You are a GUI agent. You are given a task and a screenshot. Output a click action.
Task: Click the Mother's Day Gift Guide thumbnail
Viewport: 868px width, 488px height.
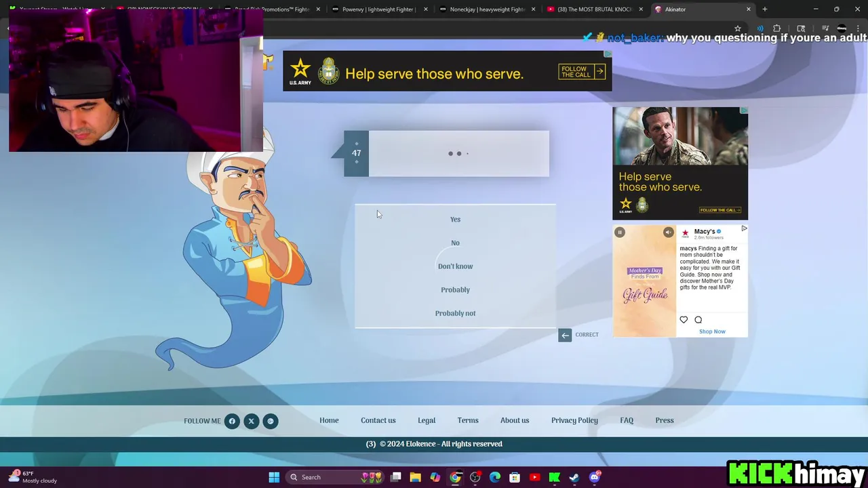(645, 281)
